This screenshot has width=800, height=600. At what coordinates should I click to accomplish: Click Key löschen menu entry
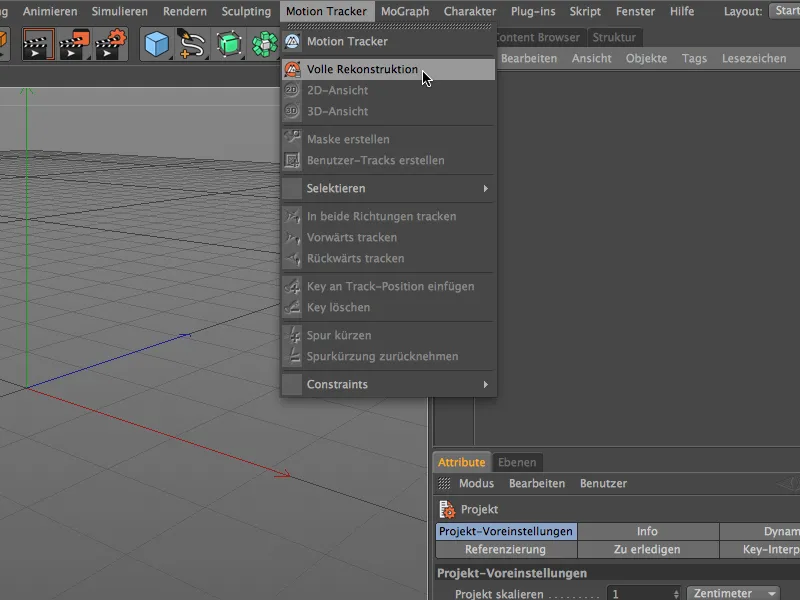pos(389,307)
